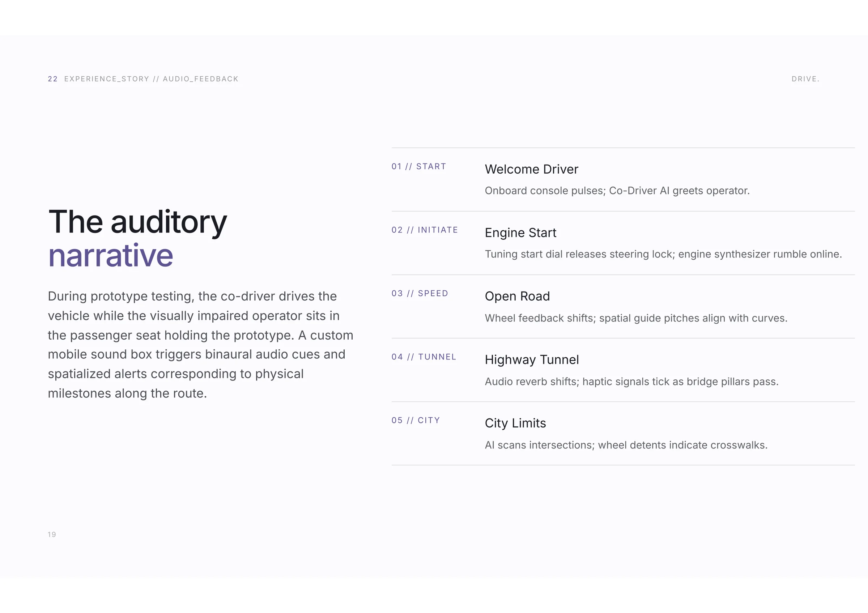The height and width of the screenshot is (613, 868).
Task: Click the Engine Start title
Action: (x=520, y=233)
